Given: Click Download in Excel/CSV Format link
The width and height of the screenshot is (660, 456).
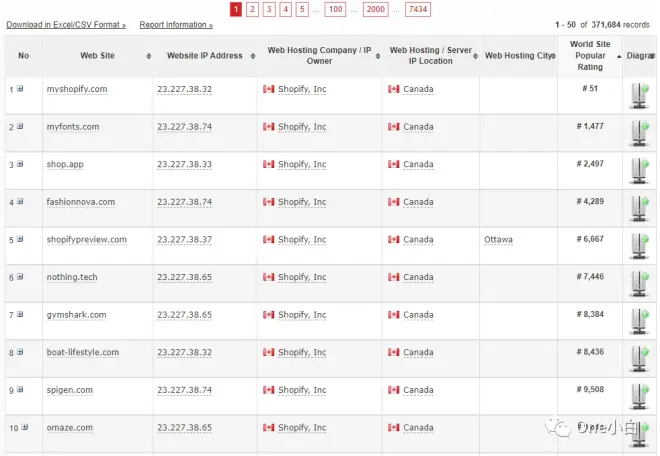Looking at the screenshot, I should coord(66,24).
